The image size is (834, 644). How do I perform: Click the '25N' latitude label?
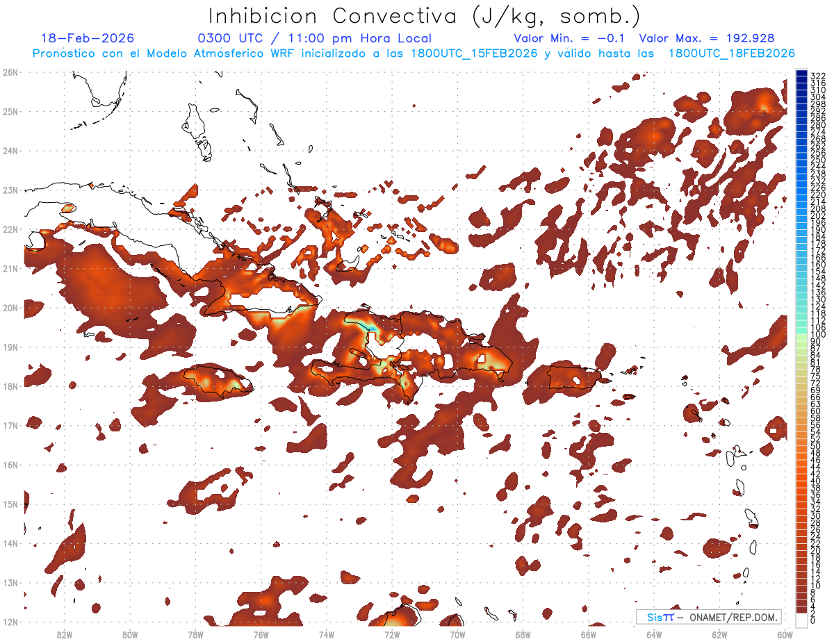tap(10, 111)
